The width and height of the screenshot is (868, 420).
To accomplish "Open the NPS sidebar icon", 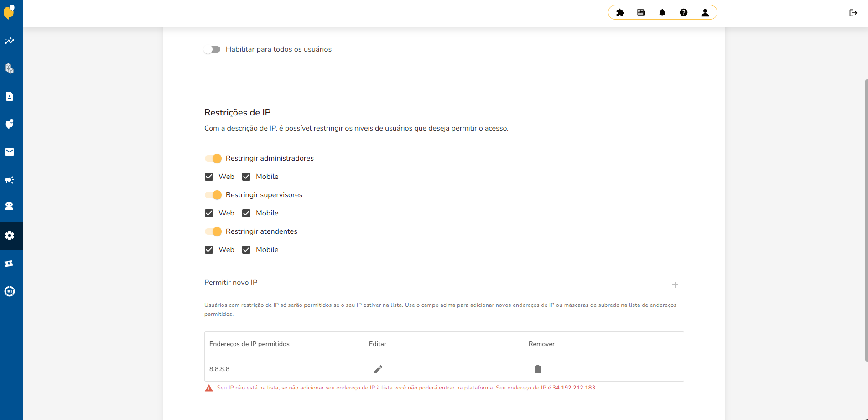I will [10, 291].
